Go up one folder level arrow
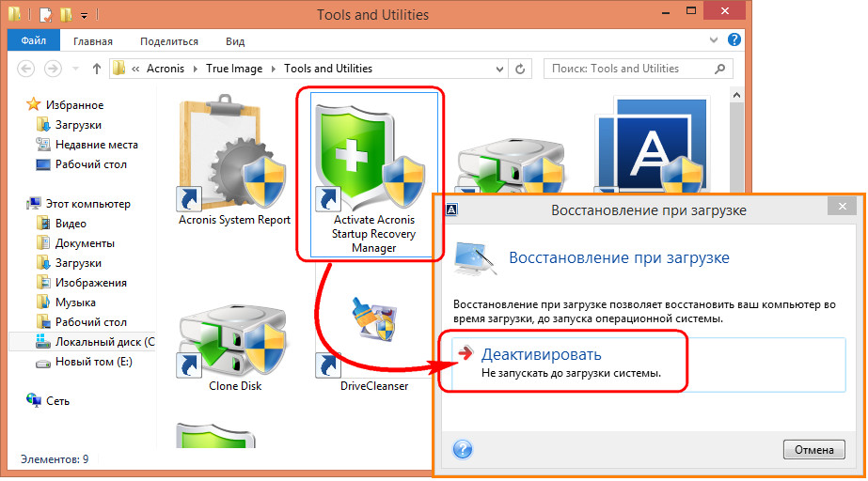The height and width of the screenshot is (481, 868). (97, 69)
